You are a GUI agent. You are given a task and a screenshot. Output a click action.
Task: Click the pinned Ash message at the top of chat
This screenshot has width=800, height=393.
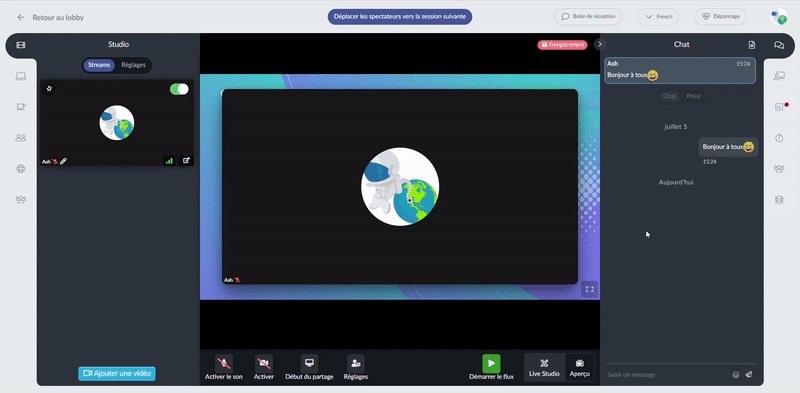[680, 70]
